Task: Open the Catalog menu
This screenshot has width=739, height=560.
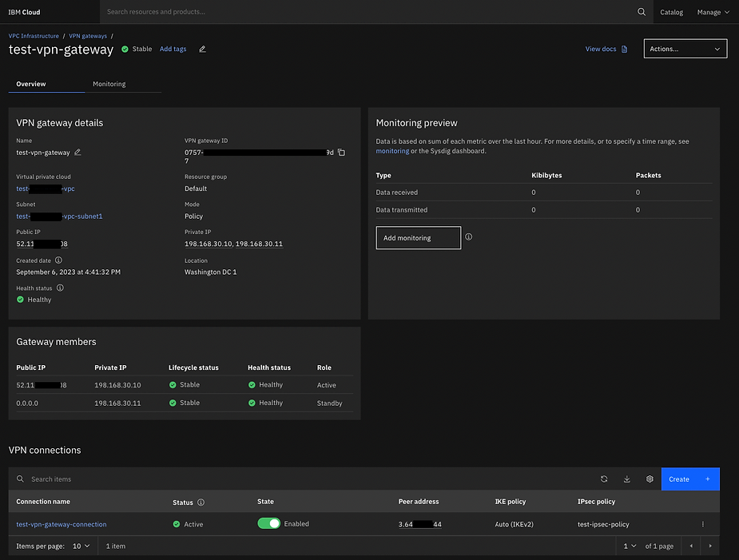Action: pos(671,12)
